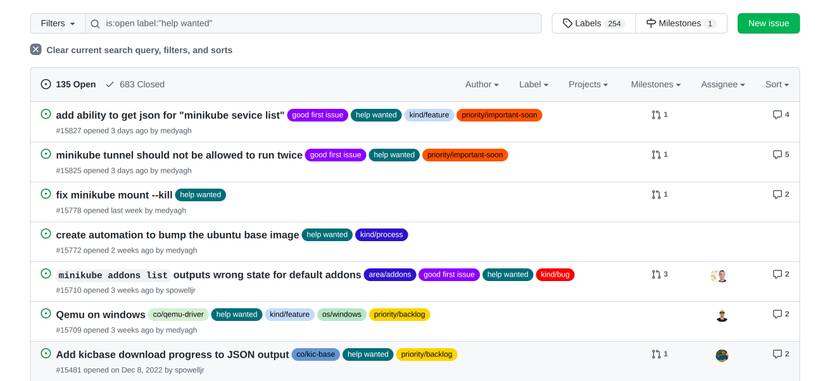Click the open issue icon beside Qemu on windows
The height and width of the screenshot is (381, 825).
point(46,314)
